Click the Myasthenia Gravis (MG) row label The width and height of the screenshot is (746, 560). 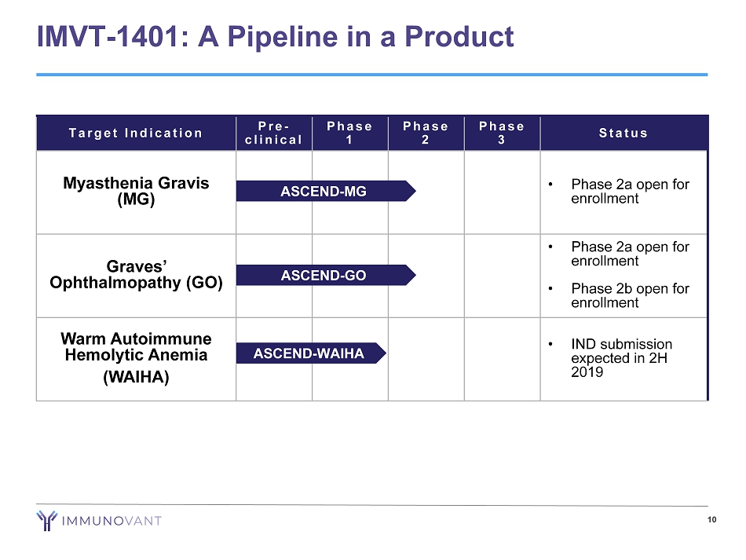(136, 191)
